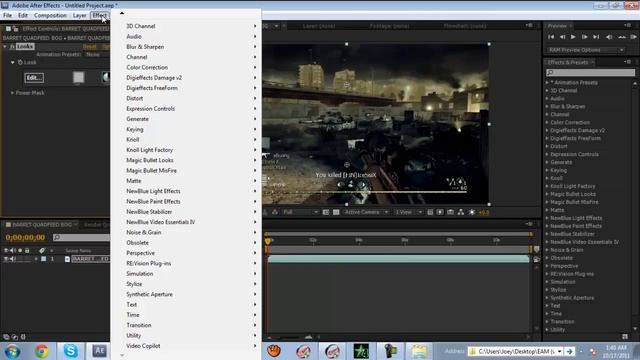This screenshot has width=640, height=360.
Task: Play the composition in Preview panel
Action: (x=573, y=37)
